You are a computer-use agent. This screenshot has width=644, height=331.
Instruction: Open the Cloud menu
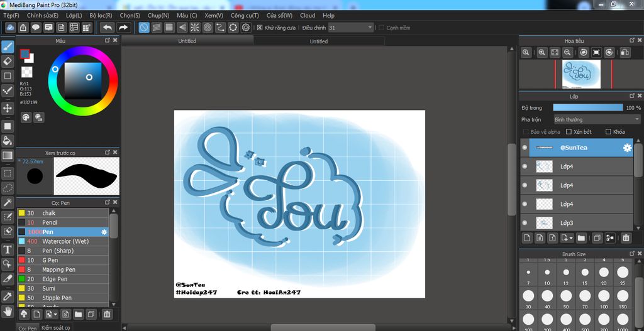point(307,16)
